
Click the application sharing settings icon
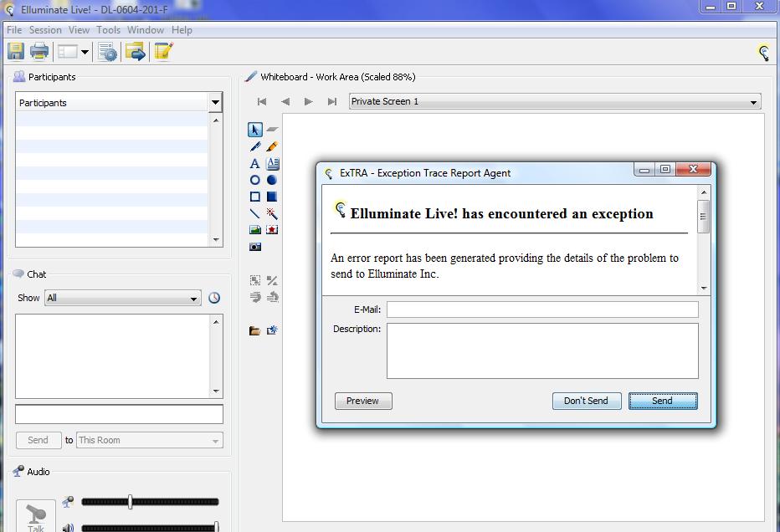[x=107, y=52]
